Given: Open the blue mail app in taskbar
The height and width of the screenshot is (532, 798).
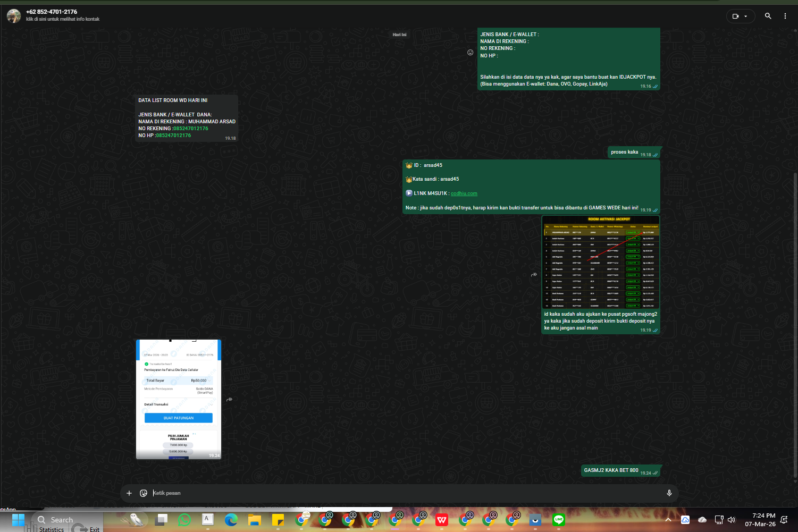Looking at the screenshot, I should click(535, 520).
